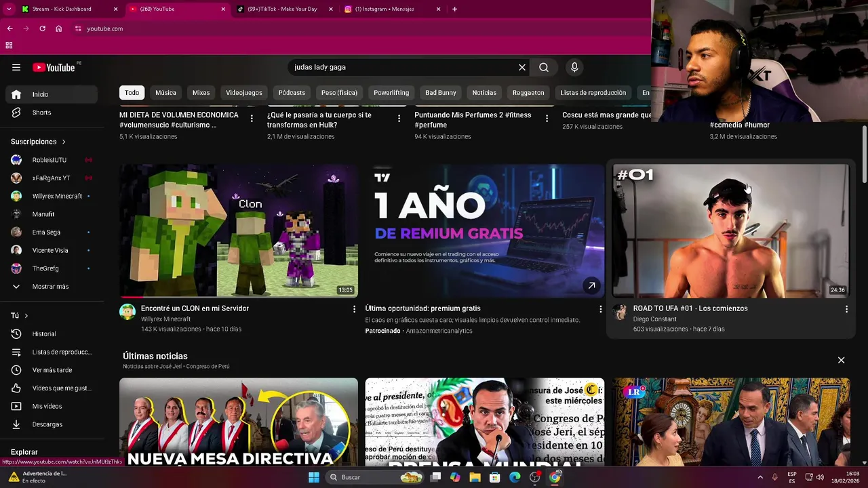
Task: Start voice search with the microphone icon
Action: (x=574, y=67)
